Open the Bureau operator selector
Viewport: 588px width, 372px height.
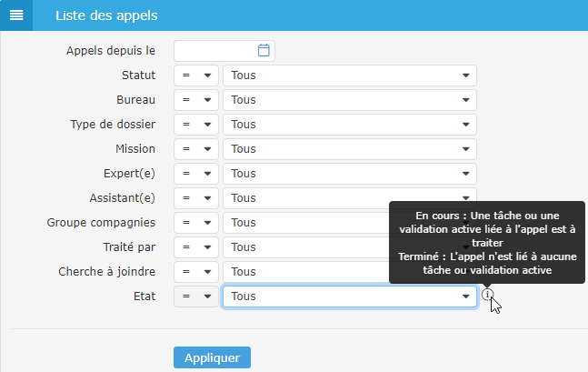tap(195, 100)
